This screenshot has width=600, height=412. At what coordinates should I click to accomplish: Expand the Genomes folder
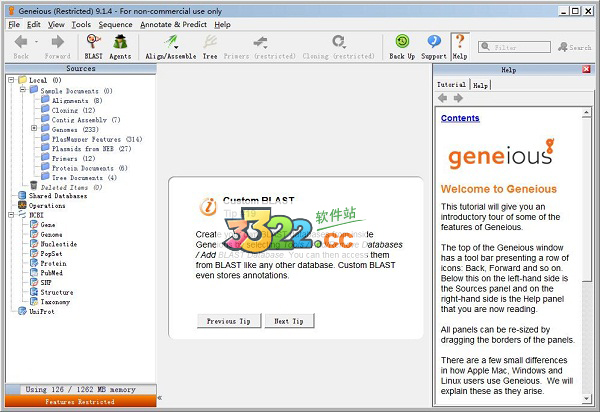coord(34,128)
